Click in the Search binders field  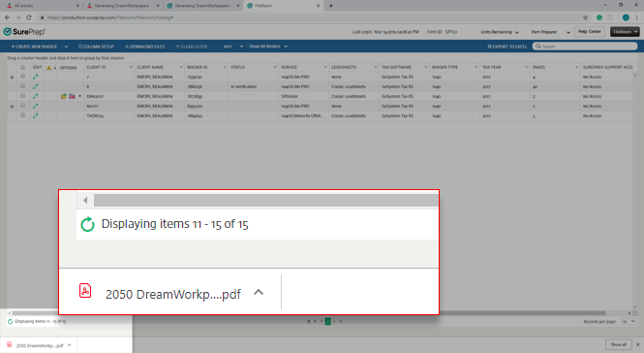(585, 47)
